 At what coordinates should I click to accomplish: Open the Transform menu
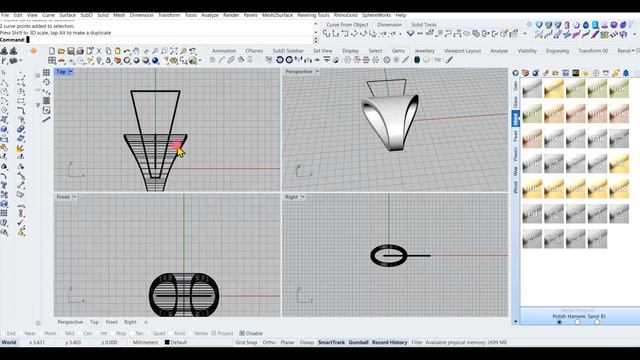[169, 15]
